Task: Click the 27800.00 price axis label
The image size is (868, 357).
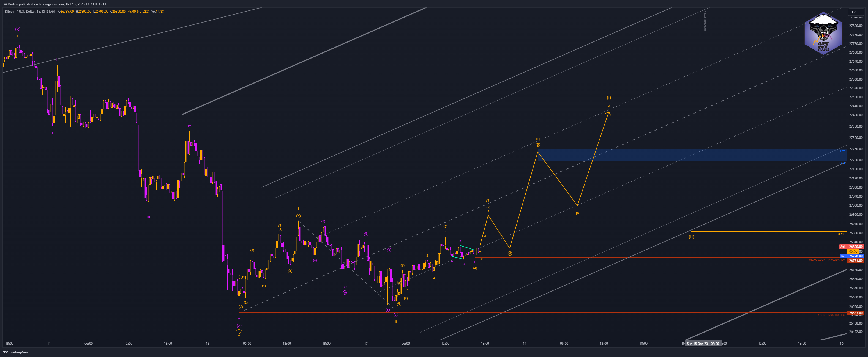Action: click(856, 26)
